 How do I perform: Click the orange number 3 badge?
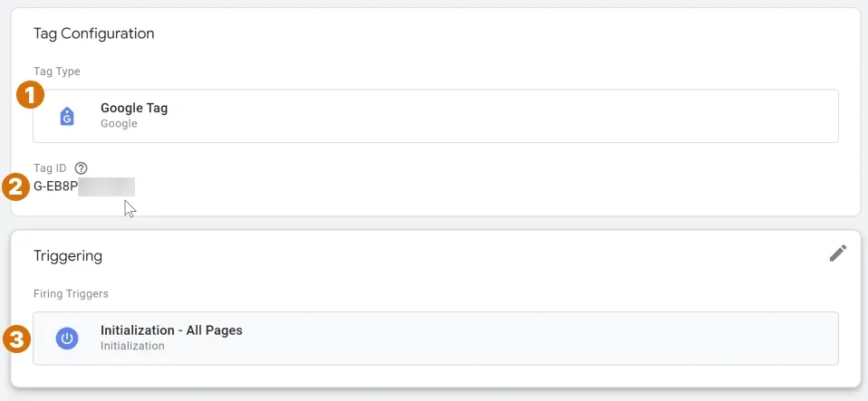[17, 339]
